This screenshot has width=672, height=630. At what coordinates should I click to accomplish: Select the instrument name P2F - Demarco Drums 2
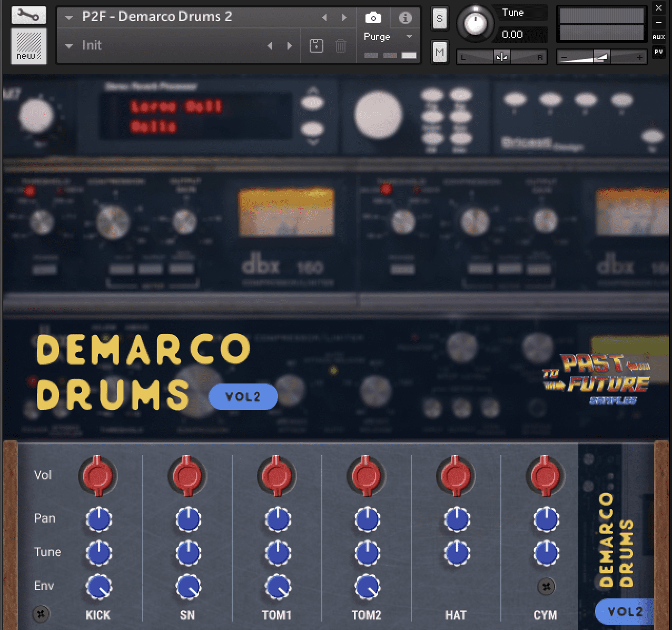pos(157,17)
